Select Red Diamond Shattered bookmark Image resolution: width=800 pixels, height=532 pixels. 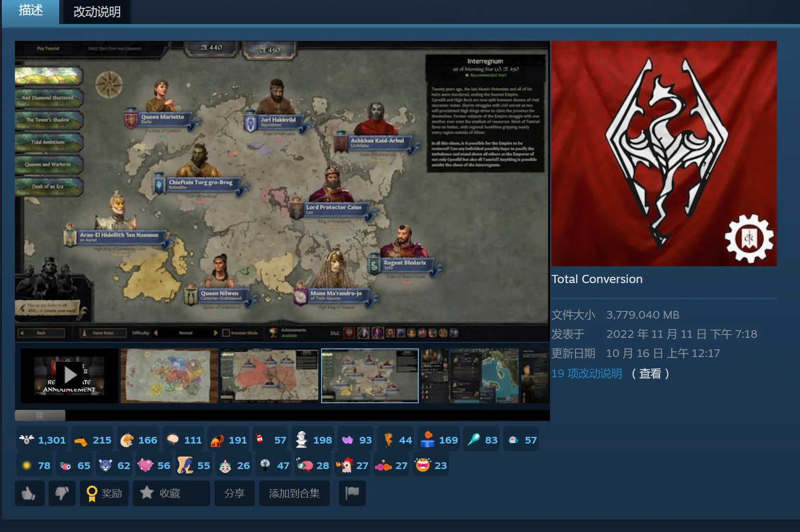48,98
